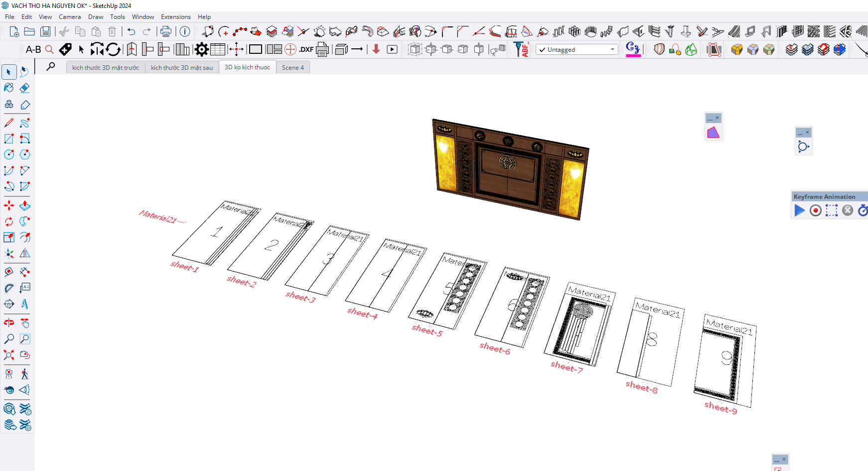
Task: Click the black gear settings icon
Action: [x=201, y=49]
